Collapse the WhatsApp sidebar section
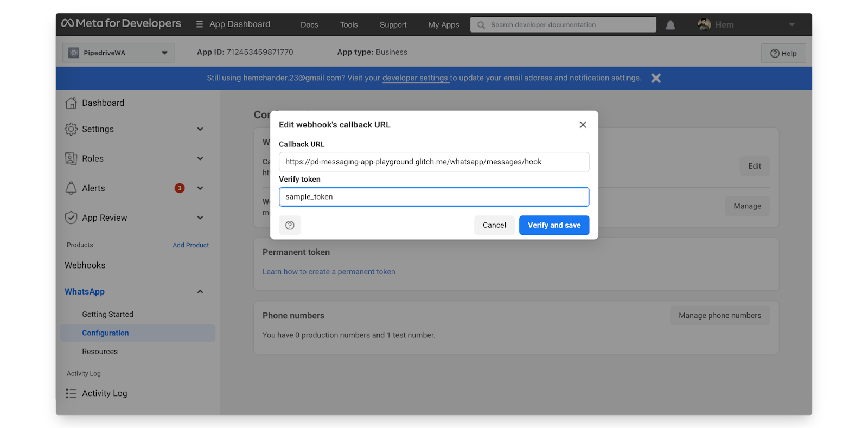Image resolution: width=868 pixels, height=428 pixels. click(x=200, y=292)
